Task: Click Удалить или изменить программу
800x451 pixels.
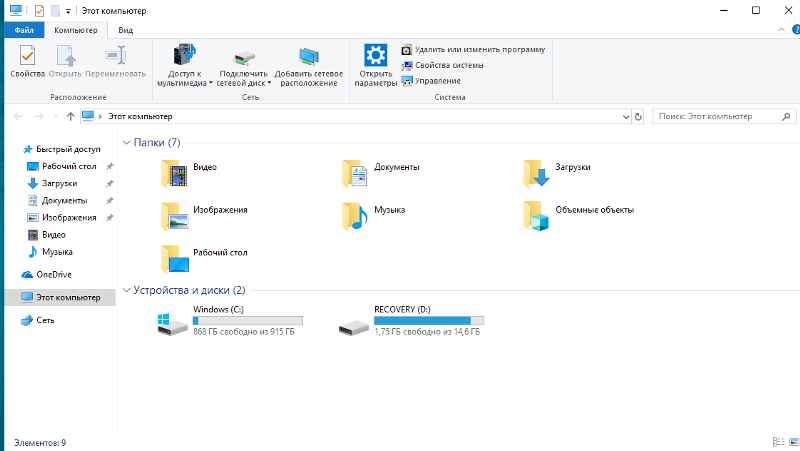Action: coord(473,49)
